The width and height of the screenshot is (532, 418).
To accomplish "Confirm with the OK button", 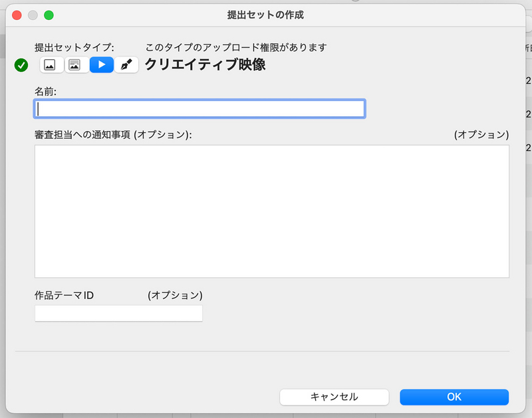I will pyautogui.click(x=454, y=397).
